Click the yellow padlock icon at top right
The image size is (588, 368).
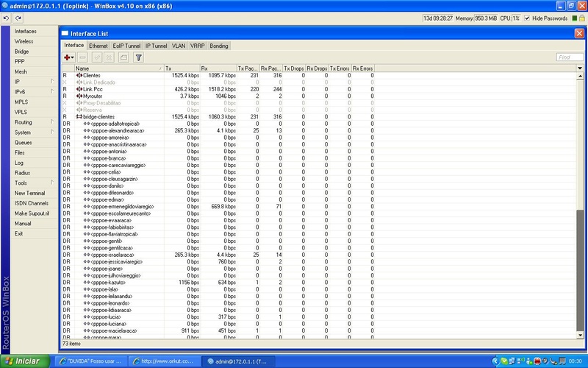coord(582,18)
